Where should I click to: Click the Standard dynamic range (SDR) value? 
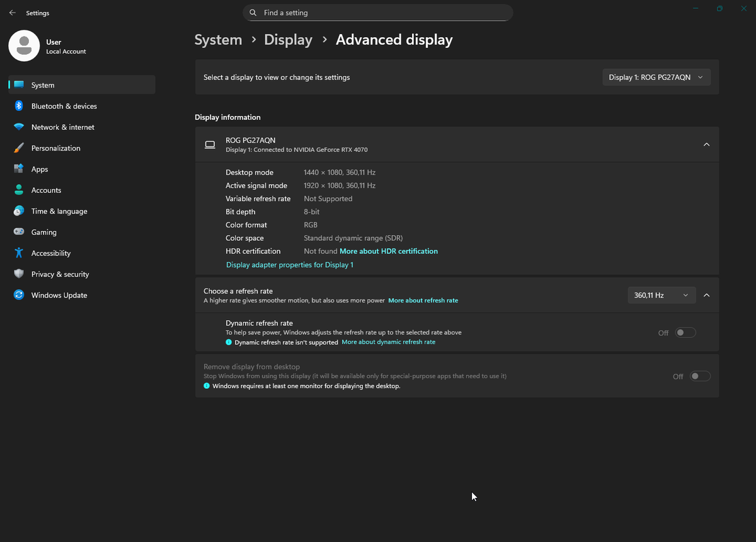[x=353, y=238]
